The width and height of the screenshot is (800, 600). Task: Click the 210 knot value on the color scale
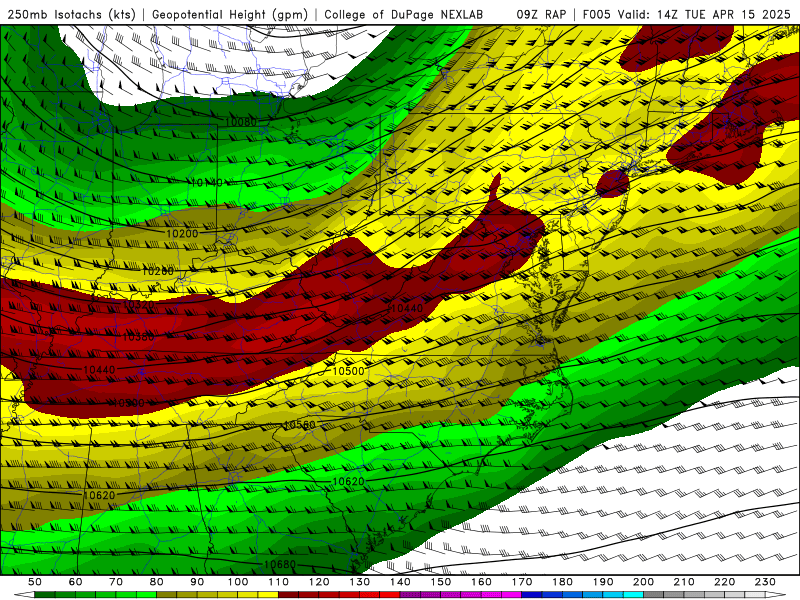[684, 582]
